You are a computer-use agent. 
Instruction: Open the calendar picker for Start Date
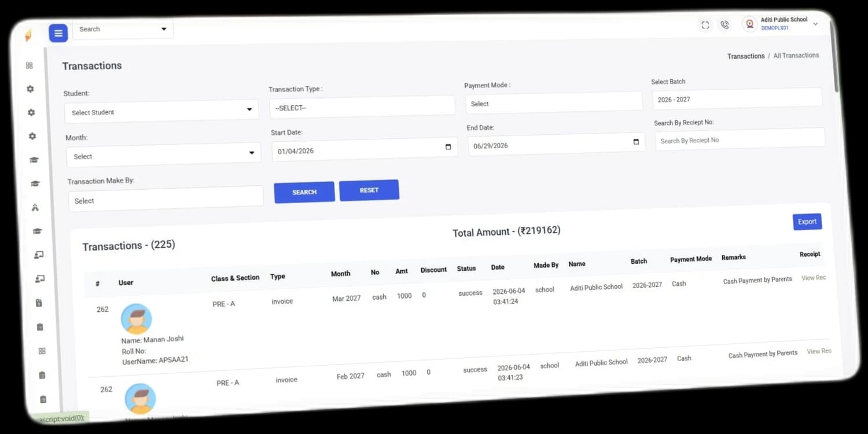tap(448, 147)
